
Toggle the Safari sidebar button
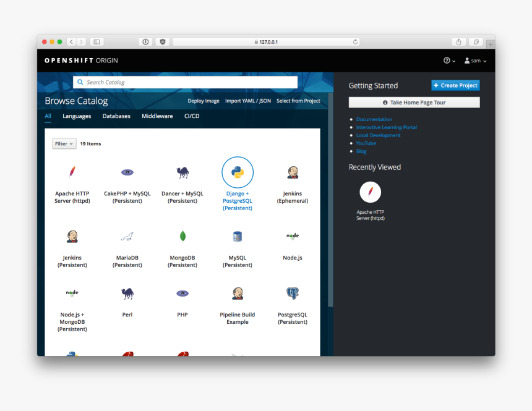tap(96, 42)
